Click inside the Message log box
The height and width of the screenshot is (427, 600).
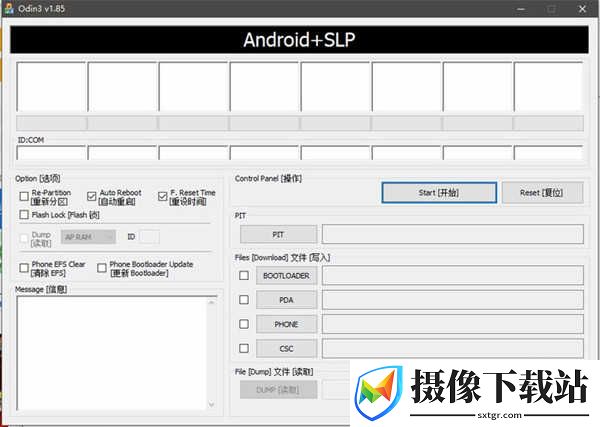(111, 353)
